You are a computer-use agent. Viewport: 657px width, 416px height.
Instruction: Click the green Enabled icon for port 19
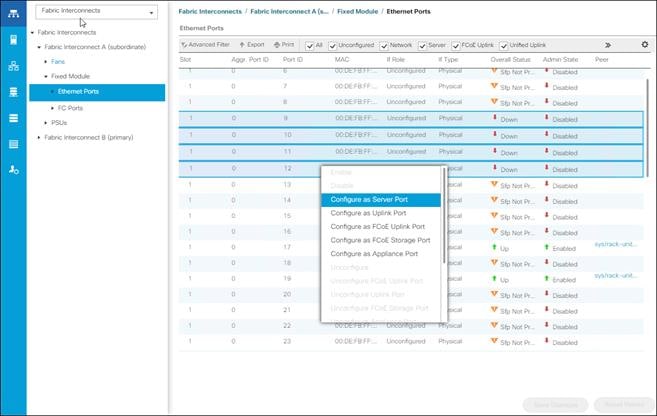(546, 279)
